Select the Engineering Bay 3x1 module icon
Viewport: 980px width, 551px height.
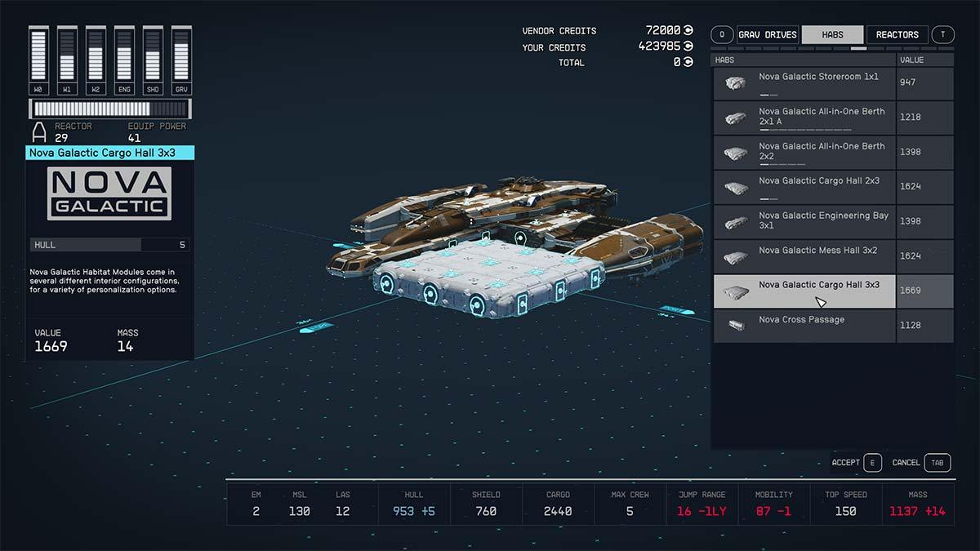tap(736, 221)
